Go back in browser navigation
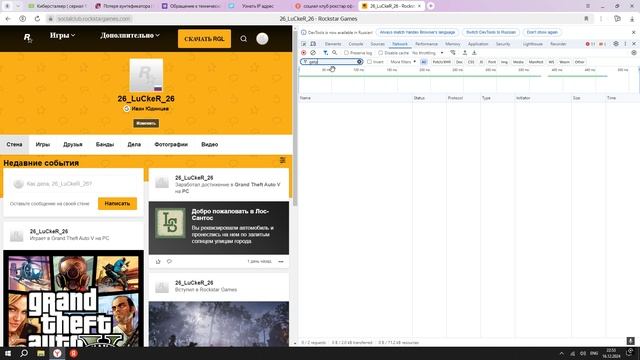The width and height of the screenshot is (640, 360). tap(8, 19)
